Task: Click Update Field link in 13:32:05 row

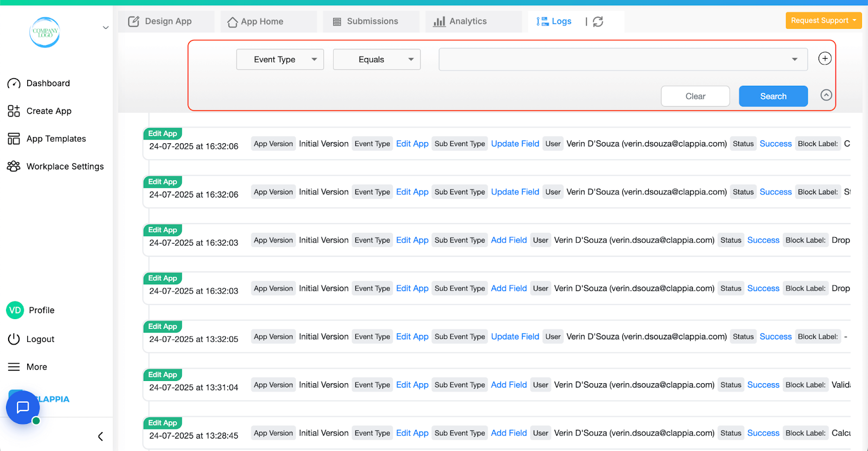Action: pos(515,336)
